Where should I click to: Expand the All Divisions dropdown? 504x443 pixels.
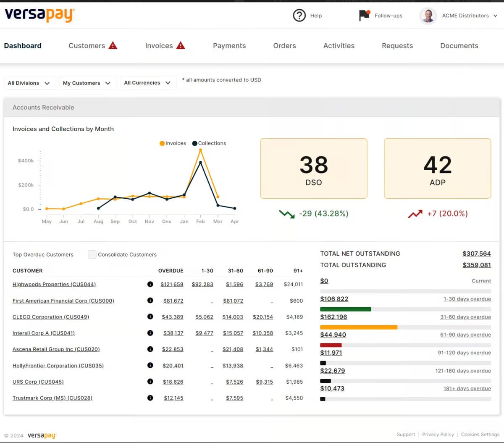tap(29, 83)
